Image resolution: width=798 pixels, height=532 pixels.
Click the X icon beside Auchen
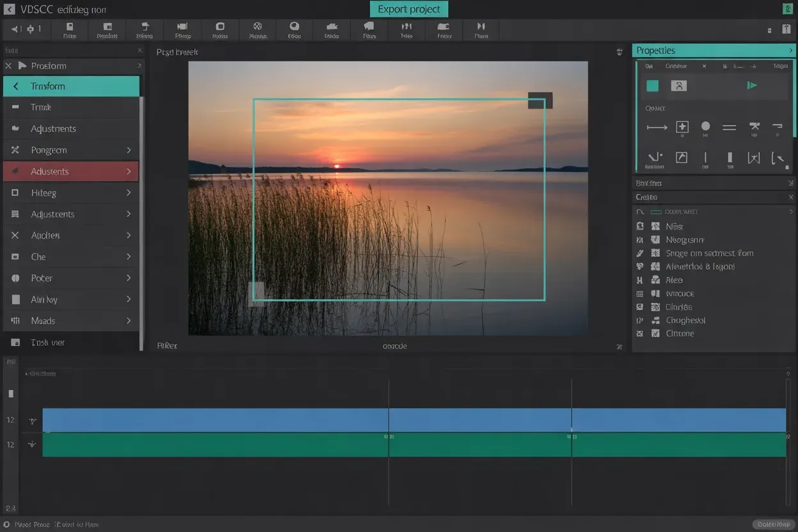point(15,235)
